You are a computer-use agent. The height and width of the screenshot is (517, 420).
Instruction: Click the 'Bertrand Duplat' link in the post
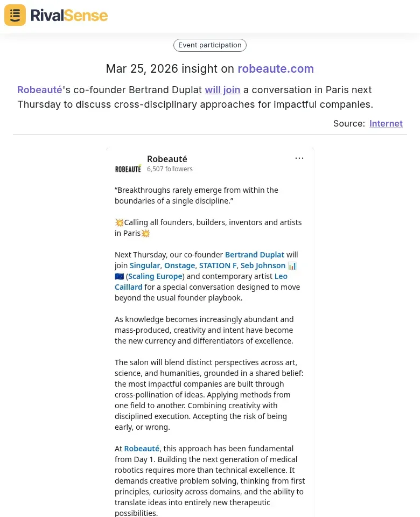click(255, 254)
